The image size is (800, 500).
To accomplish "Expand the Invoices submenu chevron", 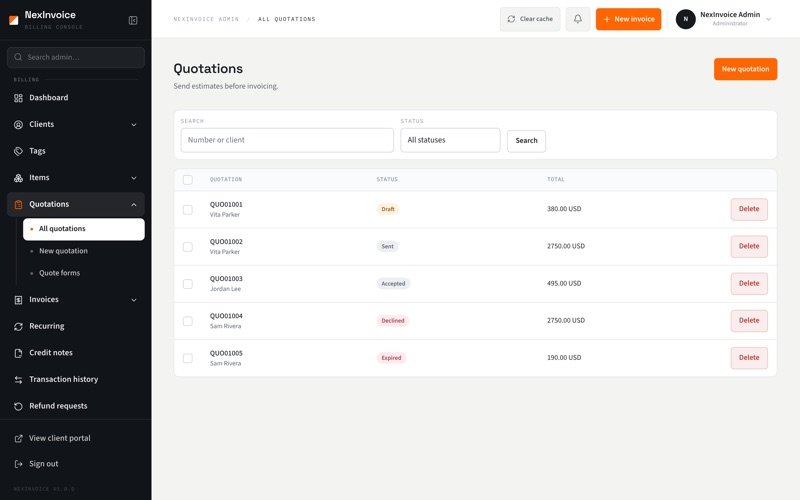I will [134, 300].
